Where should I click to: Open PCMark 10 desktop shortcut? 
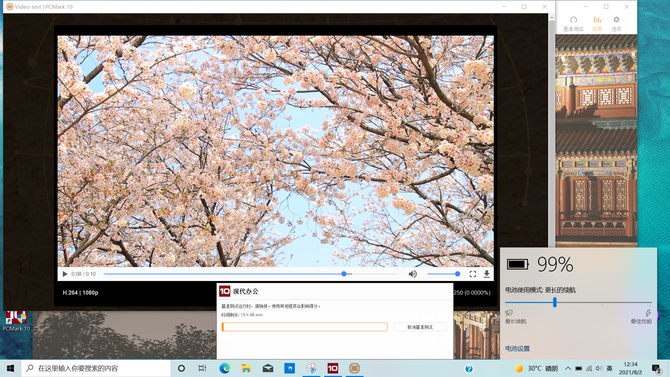tap(16, 321)
